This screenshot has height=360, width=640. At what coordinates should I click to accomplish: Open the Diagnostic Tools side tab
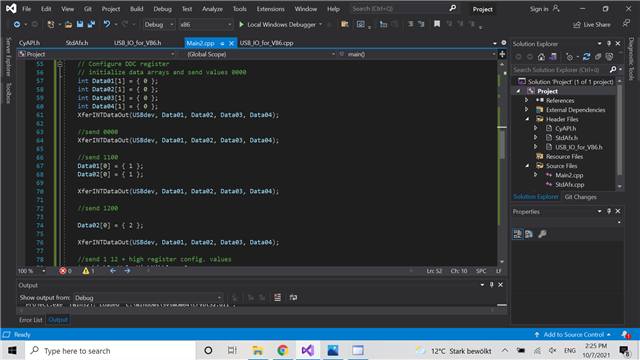pos(631,59)
